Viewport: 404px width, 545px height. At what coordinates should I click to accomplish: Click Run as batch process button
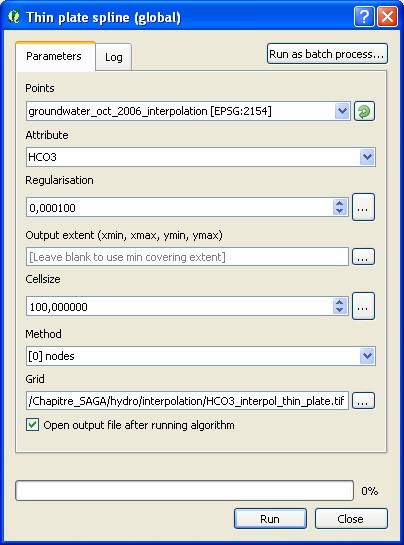(x=327, y=54)
